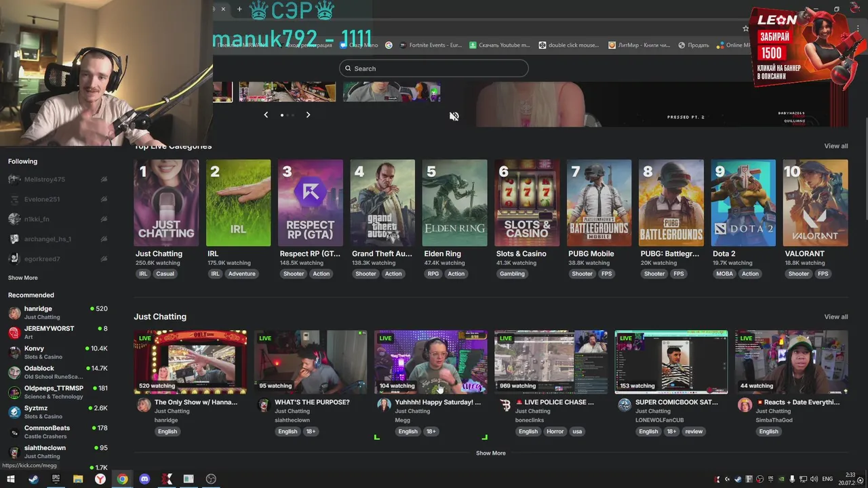Image resolution: width=868 pixels, height=488 pixels.
Task: Show the previous featured stream in the carousel
Action: pos(266,115)
